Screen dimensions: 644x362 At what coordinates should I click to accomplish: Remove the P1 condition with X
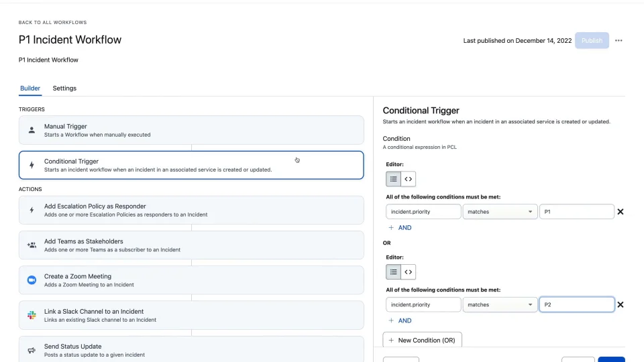(620, 212)
